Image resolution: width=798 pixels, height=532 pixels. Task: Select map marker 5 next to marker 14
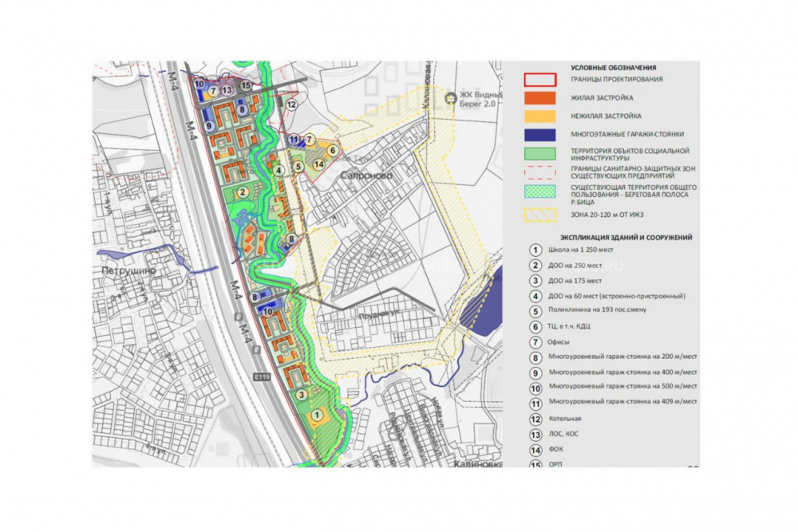(x=298, y=167)
